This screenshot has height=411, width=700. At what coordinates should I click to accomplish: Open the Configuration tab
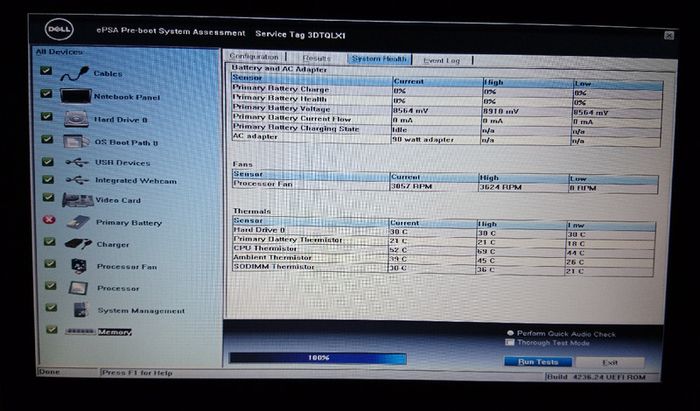[254, 57]
